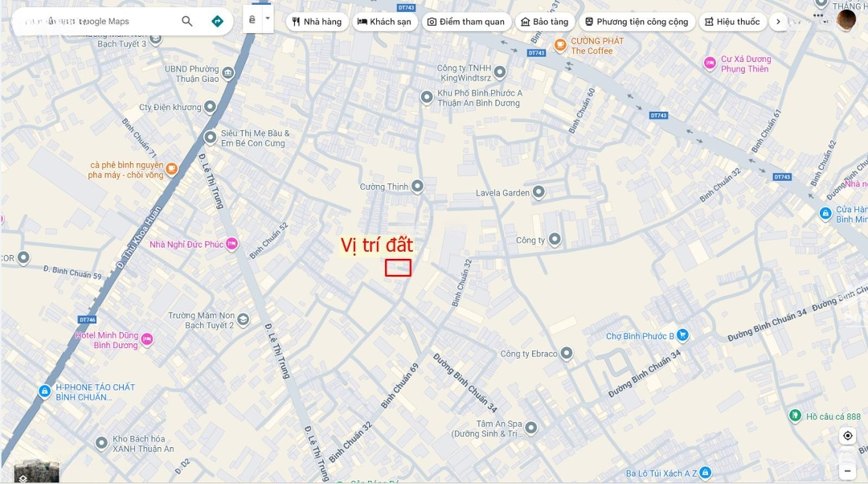Click the my-location target button

pos(848,436)
